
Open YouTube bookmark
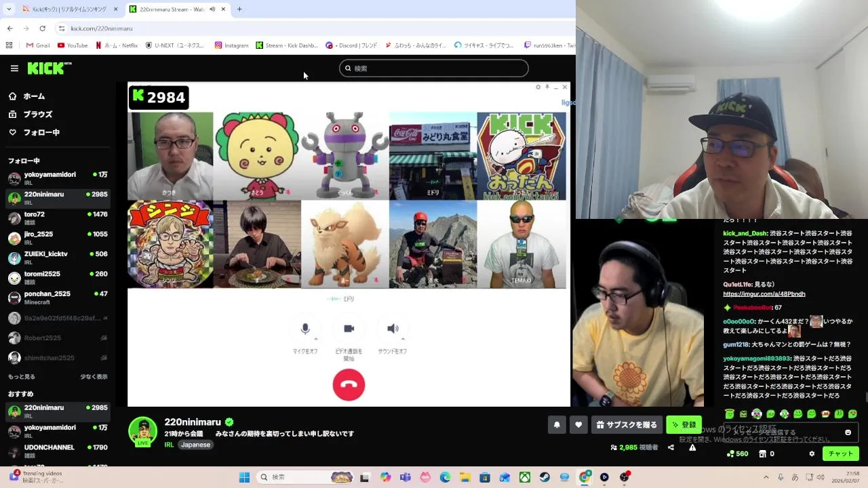click(73, 45)
